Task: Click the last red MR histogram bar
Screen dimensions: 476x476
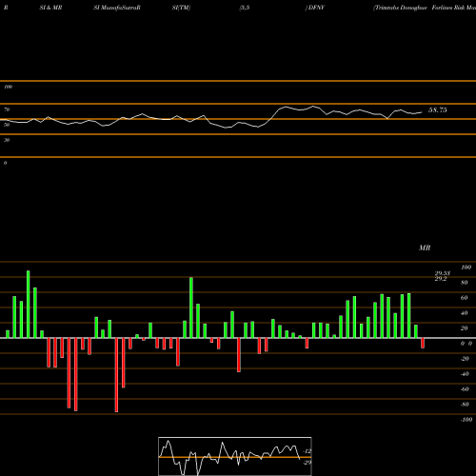Action: [423, 343]
